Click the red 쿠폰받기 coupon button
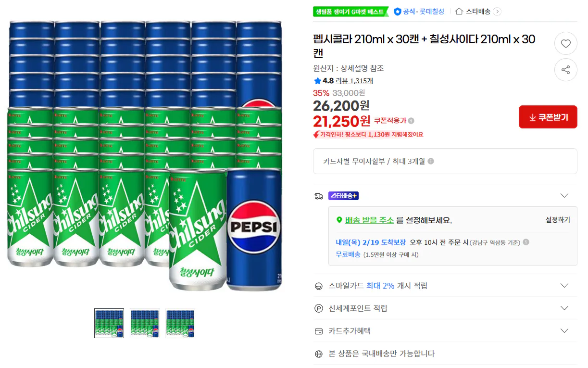Screen dimensions: 588x368 (548, 116)
